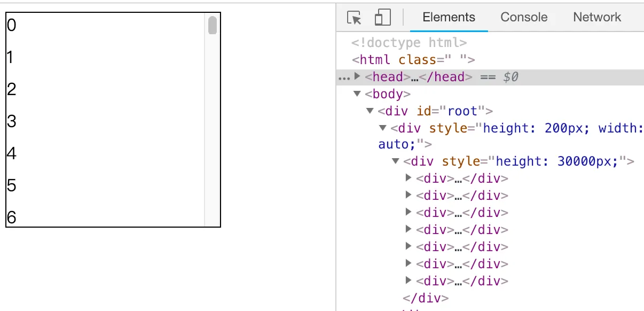Click the == $0 marker text

[x=499, y=77]
